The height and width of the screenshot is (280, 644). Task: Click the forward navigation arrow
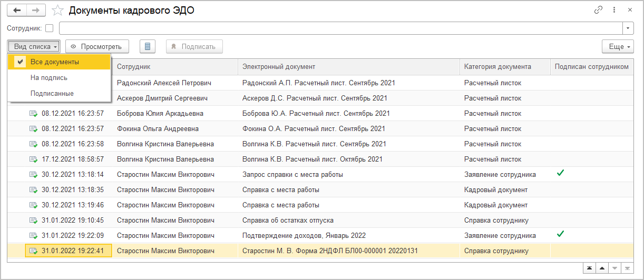(36, 10)
